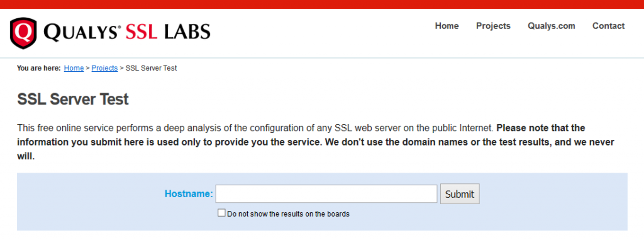Follow the Home breadcrumb link
This screenshot has width=644, height=240.
(x=74, y=68)
